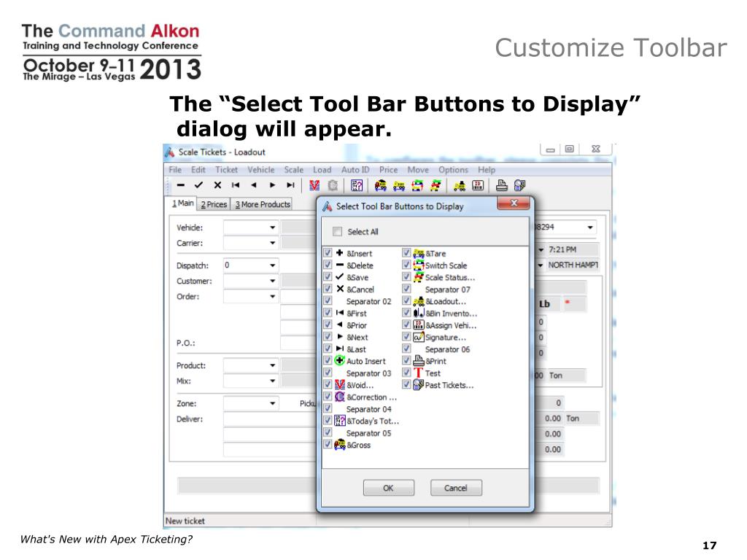Click the Past Tickets toolbar icon
Image resolution: width=747 pixels, height=560 pixels.
click(x=519, y=185)
